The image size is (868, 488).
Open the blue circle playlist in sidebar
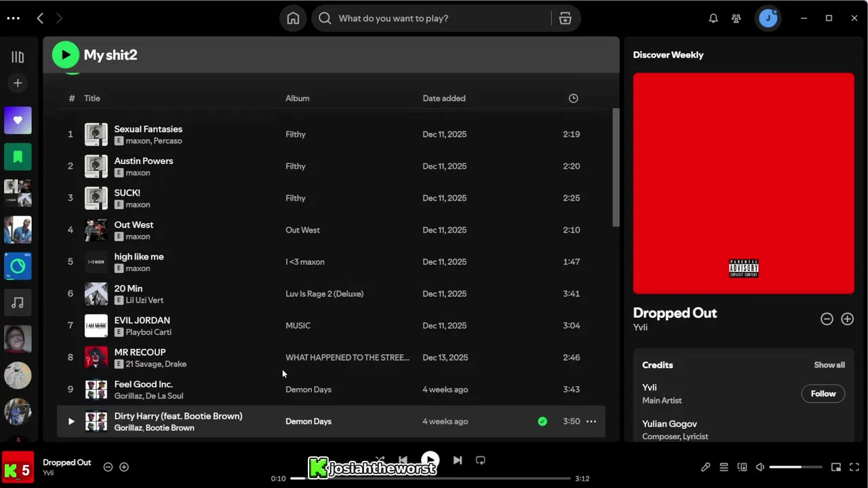click(x=18, y=266)
